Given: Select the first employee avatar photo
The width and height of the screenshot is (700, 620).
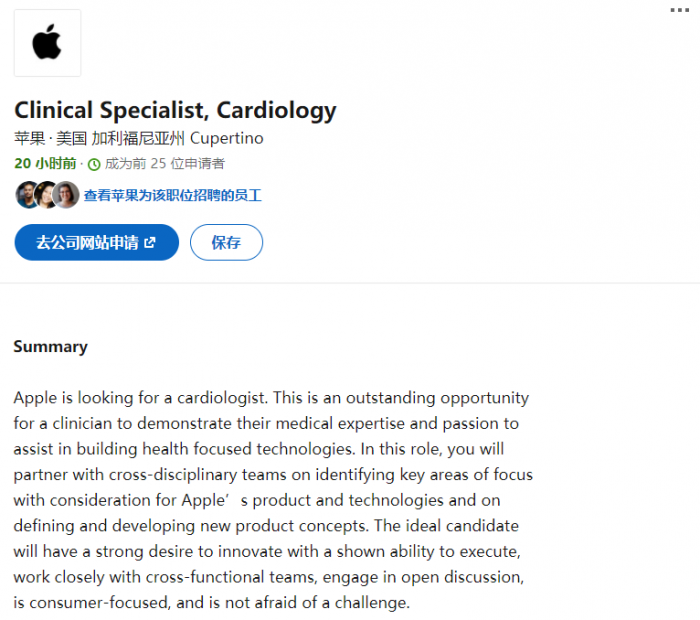Looking at the screenshot, I should coord(27,194).
